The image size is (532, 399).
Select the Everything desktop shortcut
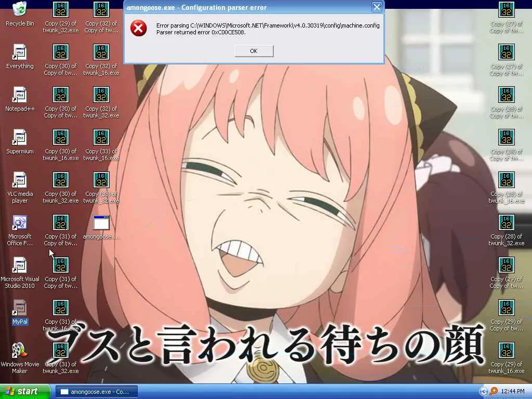(x=20, y=57)
